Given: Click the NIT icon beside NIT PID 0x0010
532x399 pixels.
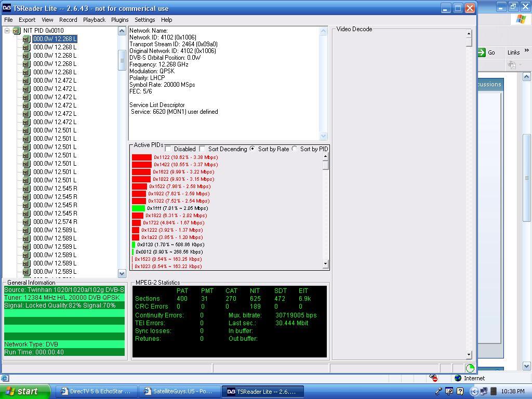Looking at the screenshot, I should [x=16, y=31].
